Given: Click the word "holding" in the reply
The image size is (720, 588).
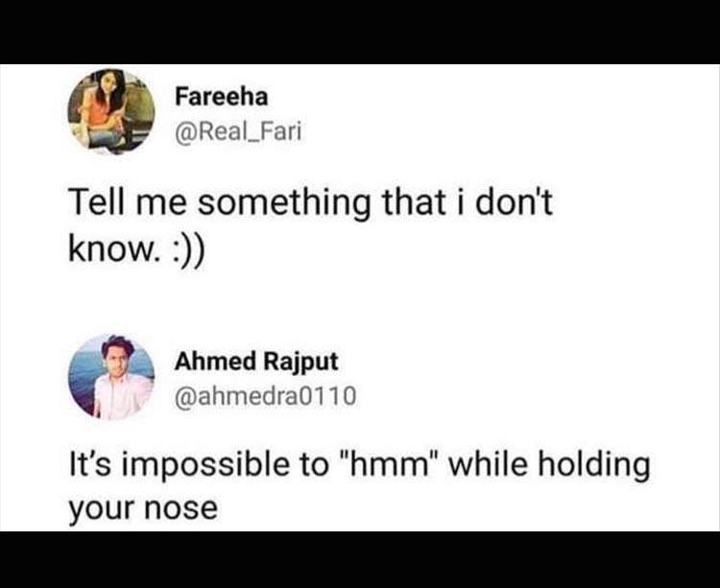Looking at the screenshot, I should tap(590, 466).
